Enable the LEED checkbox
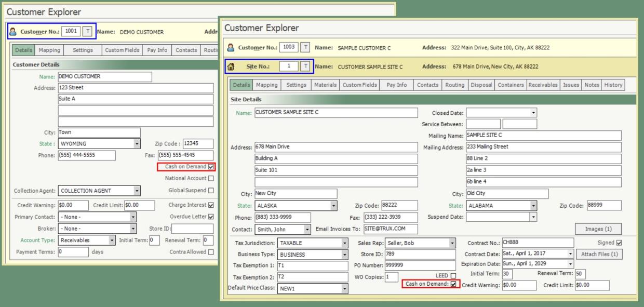 (453, 275)
